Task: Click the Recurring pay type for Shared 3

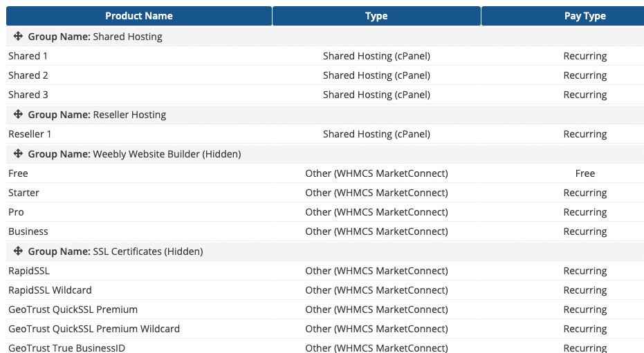Action: [x=585, y=95]
